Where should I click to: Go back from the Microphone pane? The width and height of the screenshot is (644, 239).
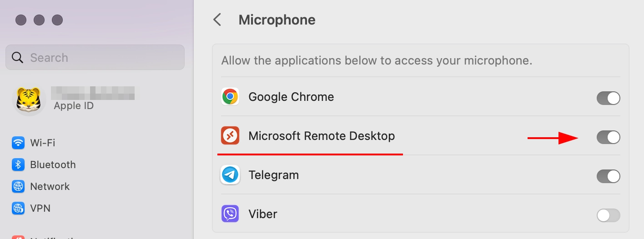pyautogui.click(x=217, y=20)
